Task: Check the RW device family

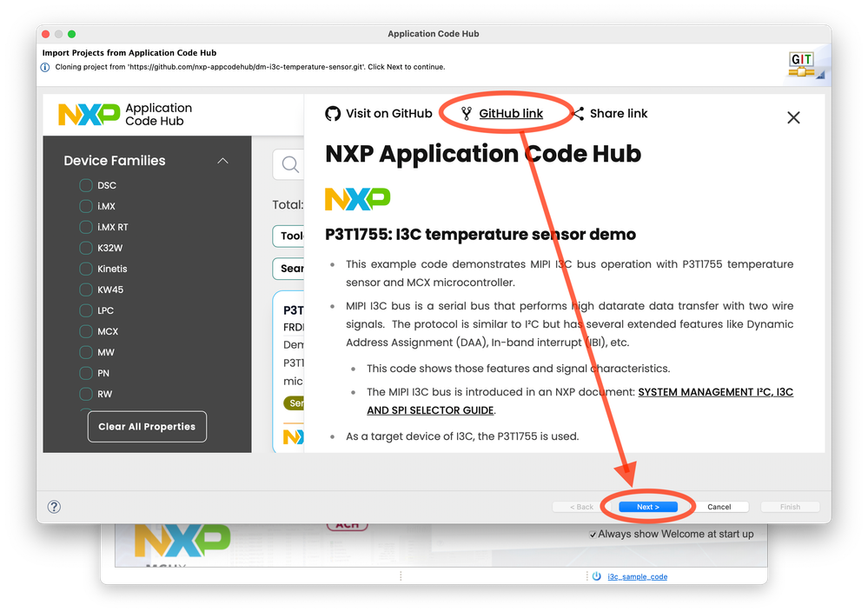Action: tap(86, 394)
